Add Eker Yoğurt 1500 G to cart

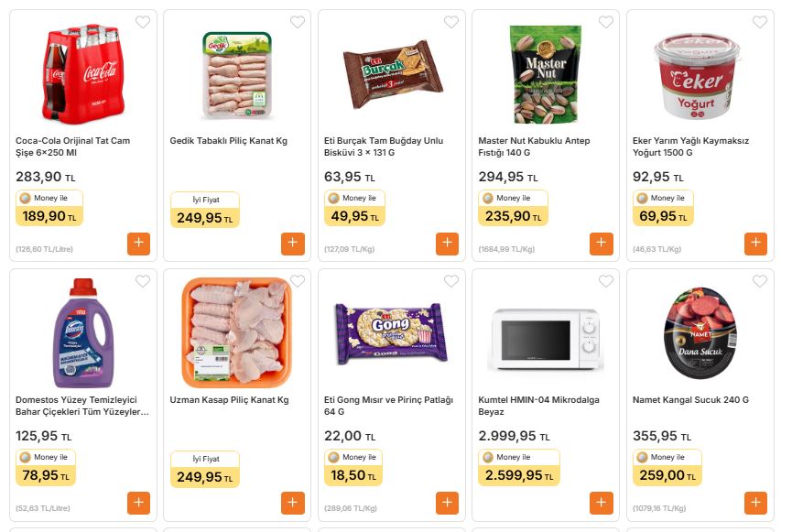tap(755, 244)
